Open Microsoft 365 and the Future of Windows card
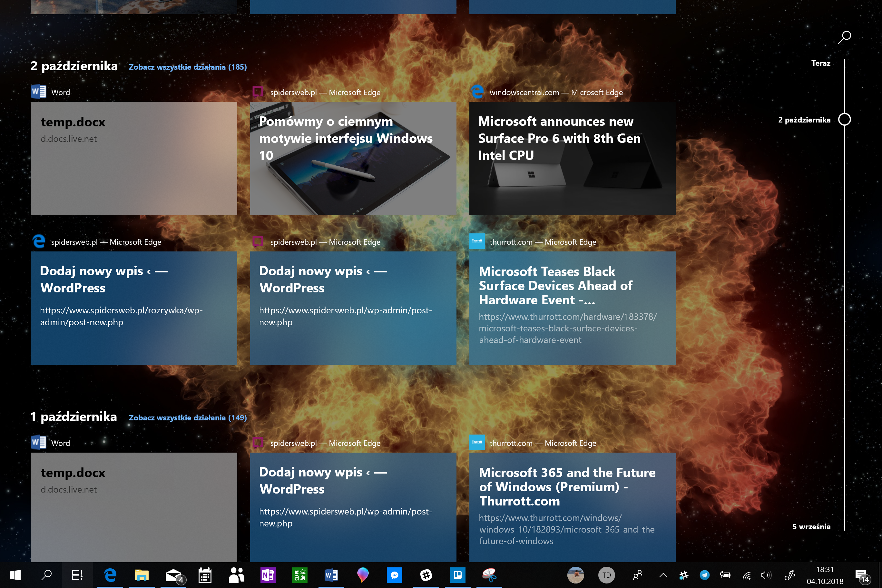The width and height of the screenshot is (882, 588). click(x=572, y=507)
